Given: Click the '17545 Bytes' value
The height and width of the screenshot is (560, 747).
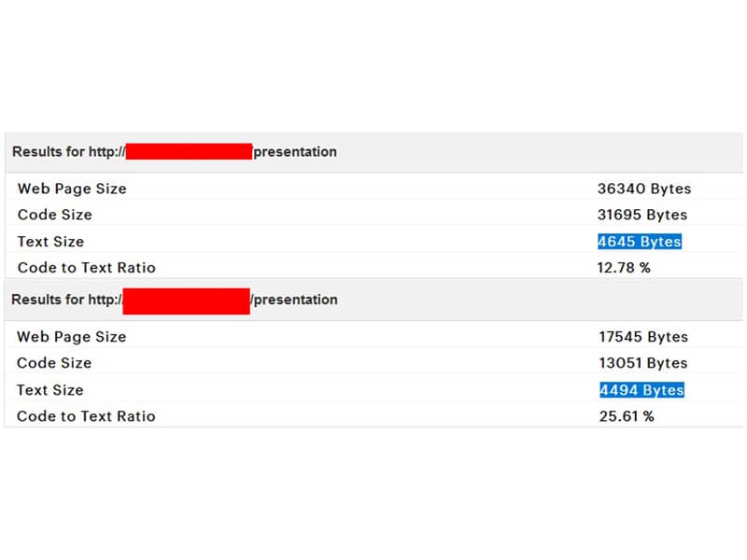Looking at the screenshot, I should click(642, 337).
